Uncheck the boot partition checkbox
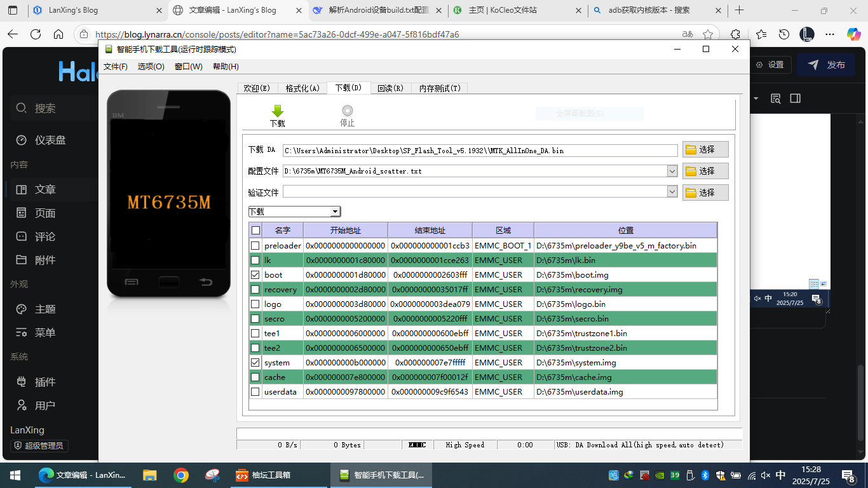This screenshot has width=868, height=488. click(x=255, y=275)
